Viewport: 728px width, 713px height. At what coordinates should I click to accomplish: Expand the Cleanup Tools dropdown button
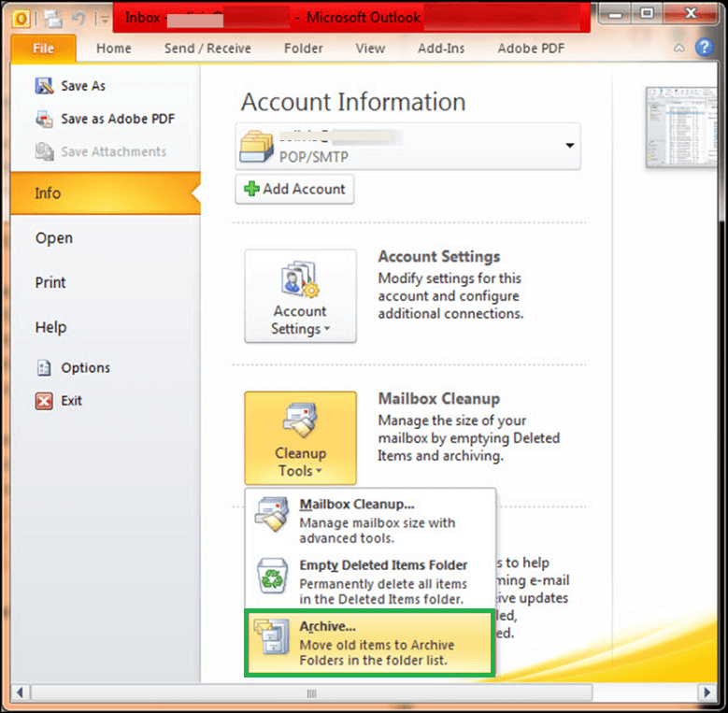pyautogui.click(x=300, y=438)
